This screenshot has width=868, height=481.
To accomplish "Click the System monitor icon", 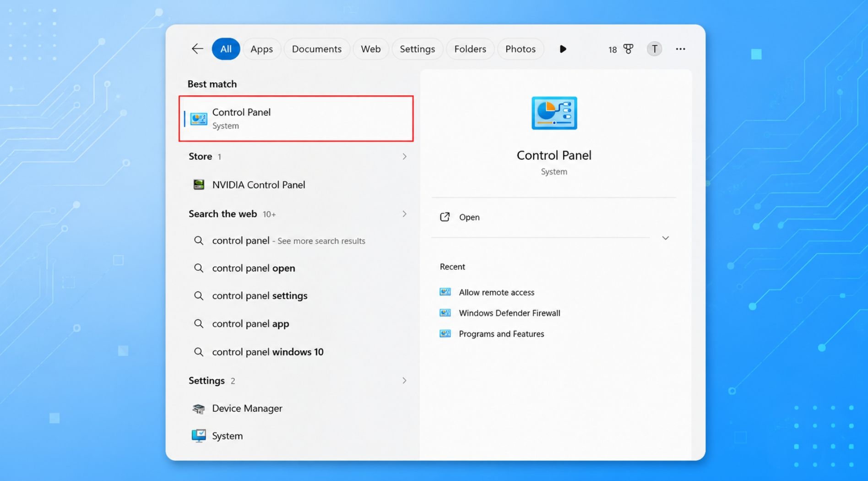I will point(199,436).
